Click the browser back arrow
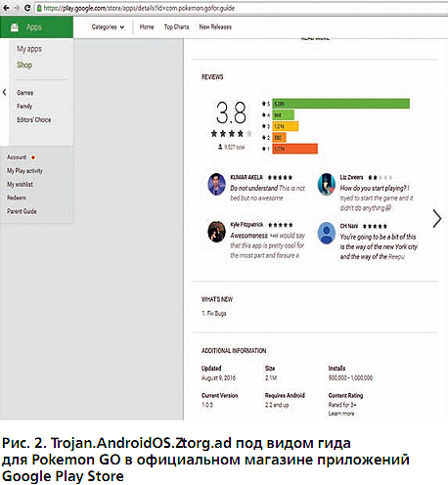The width and height of the screenshot is (448, 485). [x=6, y=8]
